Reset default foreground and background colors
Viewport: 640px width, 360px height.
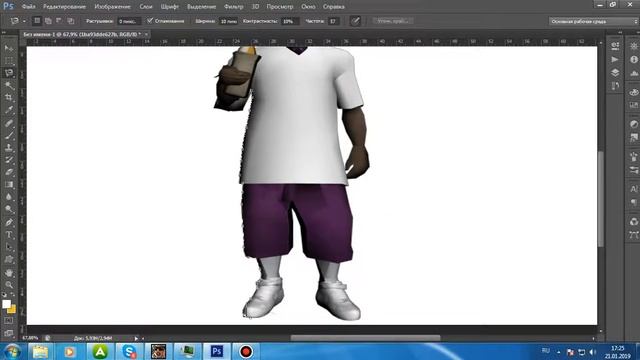click(x=4, y=295)
